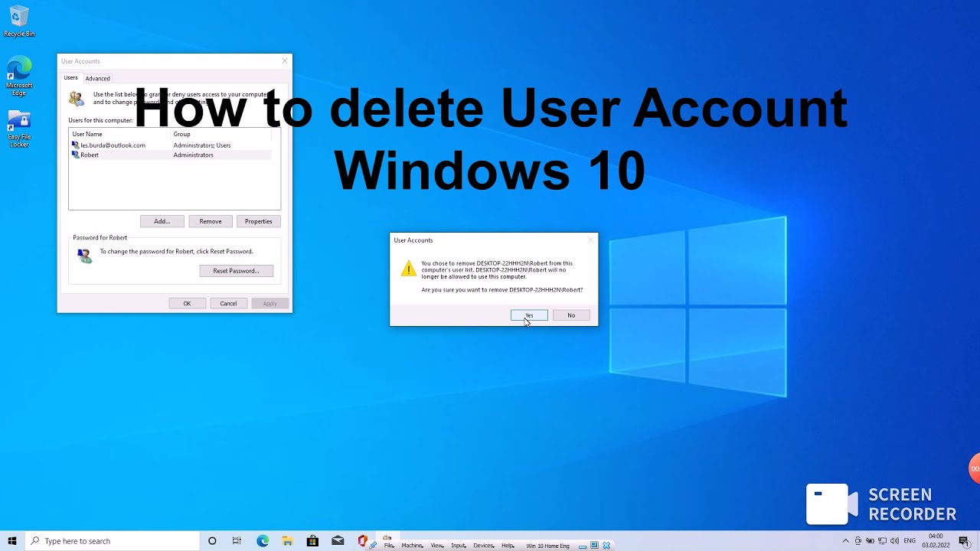The width and height of the screenshot is (980, 551).
Task: Open the Recycle Bin desktop icon
Action: [19, 21]
